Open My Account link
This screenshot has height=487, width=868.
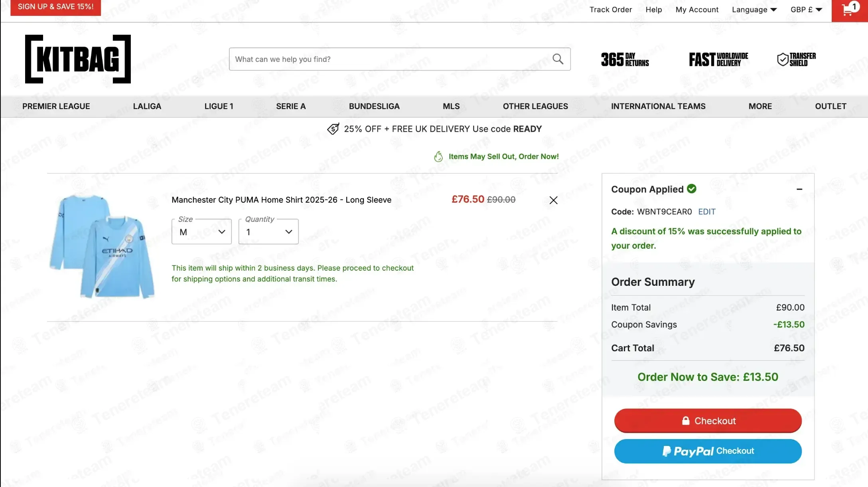pyautogui.click(x=697, y=10)
